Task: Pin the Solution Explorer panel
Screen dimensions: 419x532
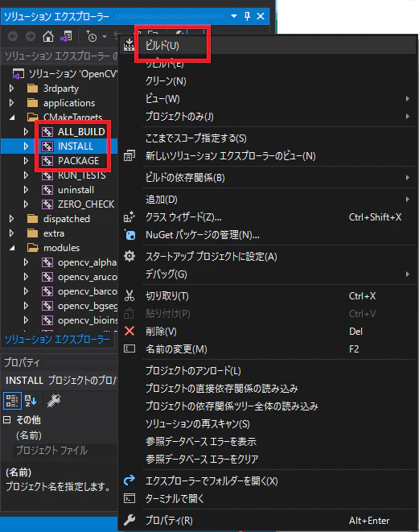Action: pyautogui.click(x=247, y=16)
